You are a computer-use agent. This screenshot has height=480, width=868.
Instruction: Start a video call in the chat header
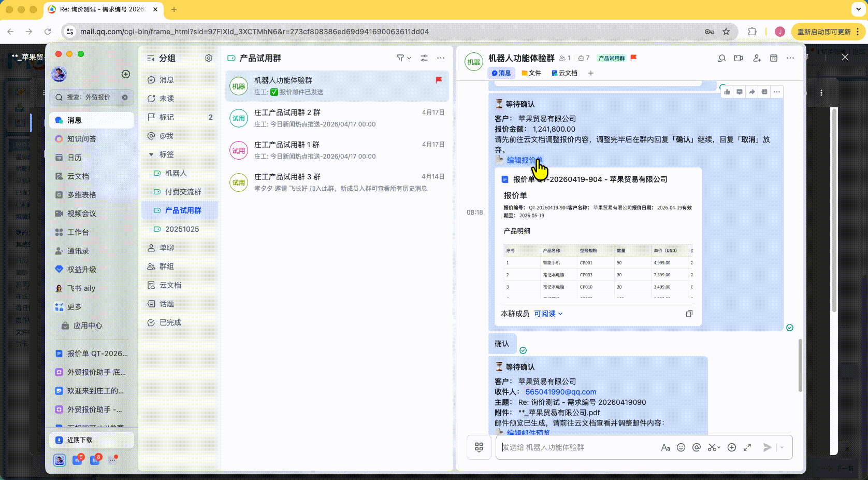click(x=739, y=58)
